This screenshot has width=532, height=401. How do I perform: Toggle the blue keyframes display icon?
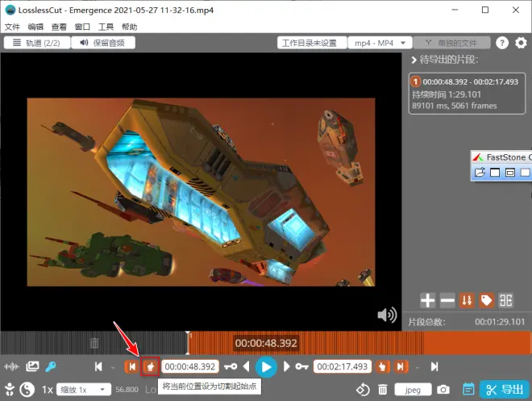click(x=51, y=366)
